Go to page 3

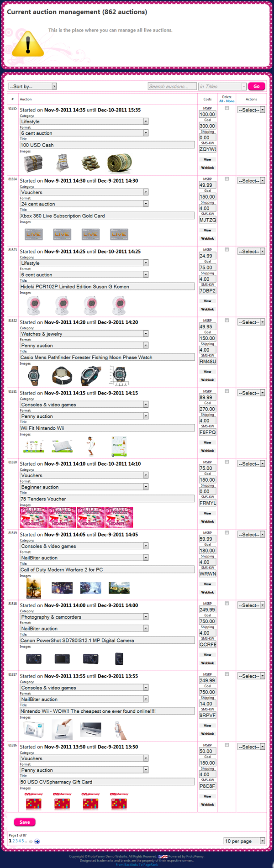16,841
